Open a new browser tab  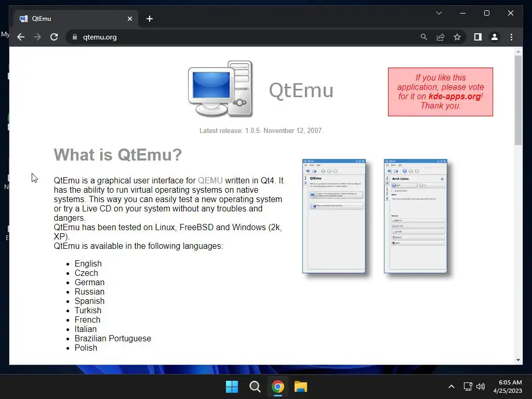tap(149, 19)
